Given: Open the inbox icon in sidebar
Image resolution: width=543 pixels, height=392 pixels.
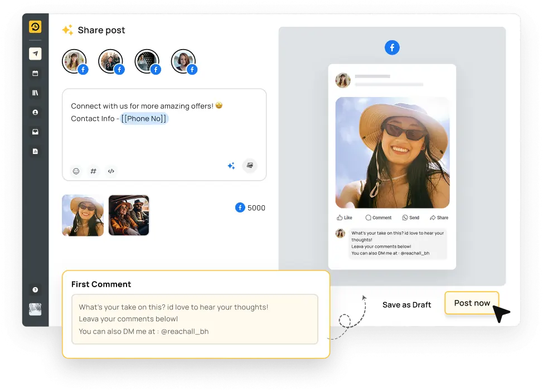Looking at the screenshot, I should pos(35,132).
